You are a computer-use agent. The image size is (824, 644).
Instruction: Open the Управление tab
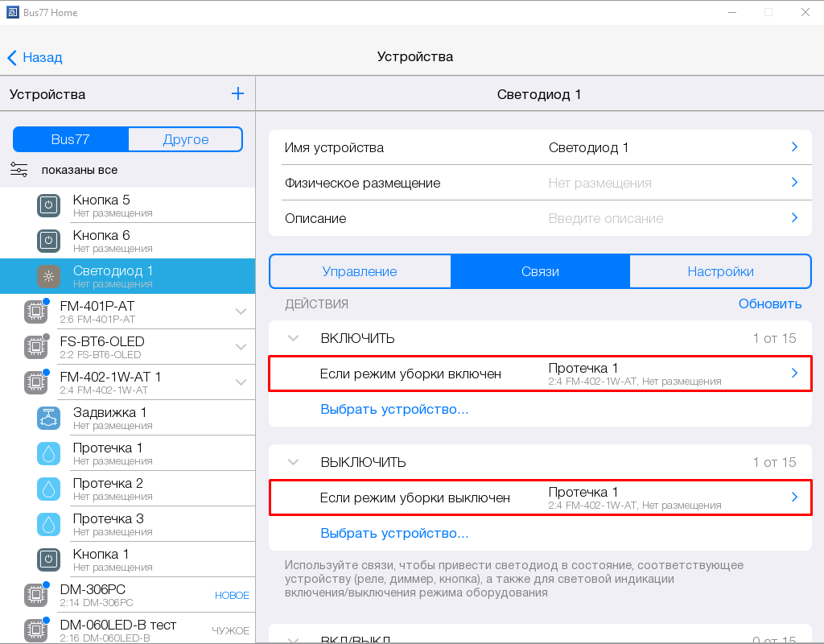360,271
